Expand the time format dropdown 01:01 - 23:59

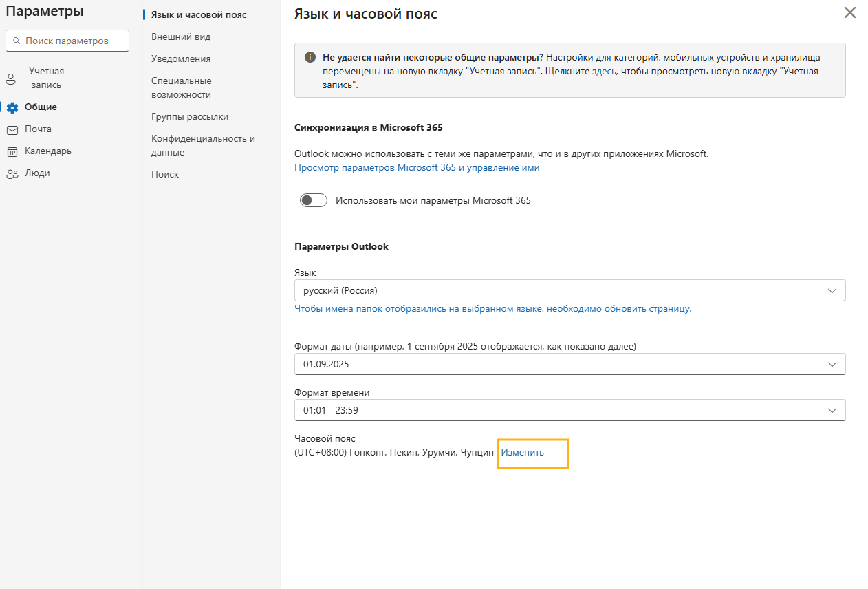[x=569, y=410]
